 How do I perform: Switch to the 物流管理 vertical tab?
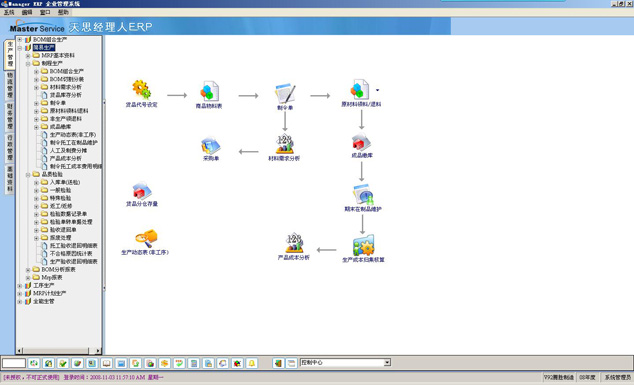click(x=10, y=86)
